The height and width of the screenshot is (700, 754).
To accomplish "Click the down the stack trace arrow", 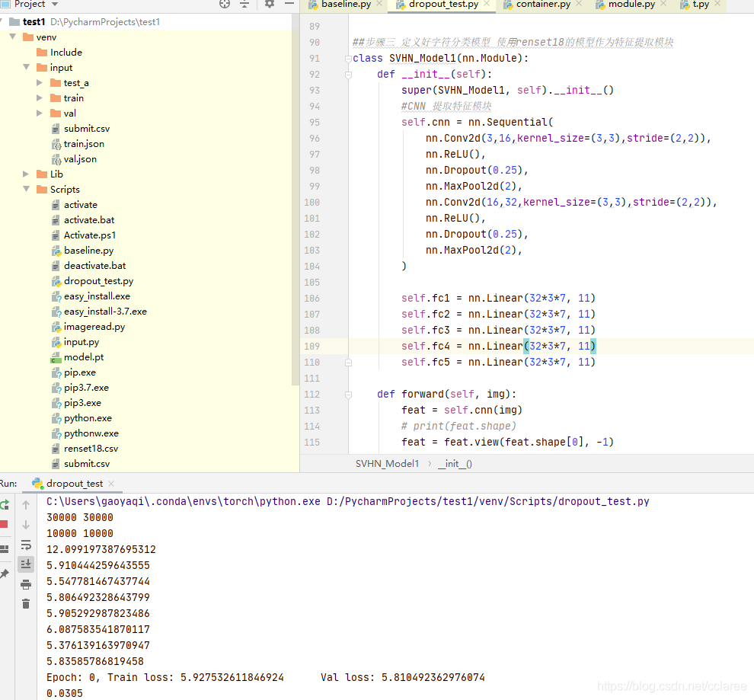I will point(26,525).
